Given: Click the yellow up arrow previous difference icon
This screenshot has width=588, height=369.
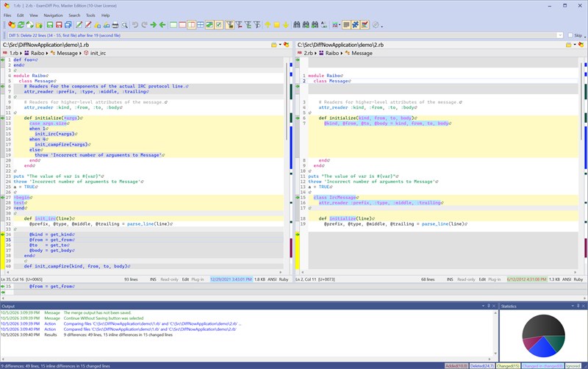Looking at the screenshot, I should pyautogui.click(x=268, y=25).
